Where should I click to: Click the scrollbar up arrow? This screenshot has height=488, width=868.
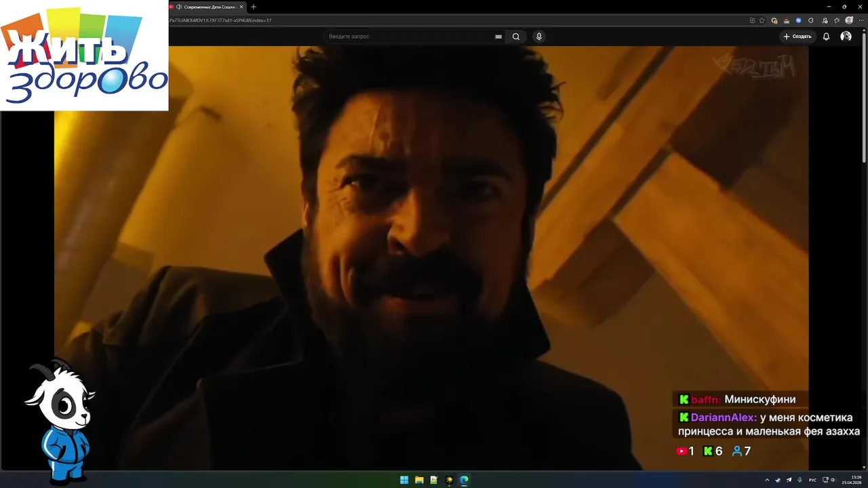864,30
